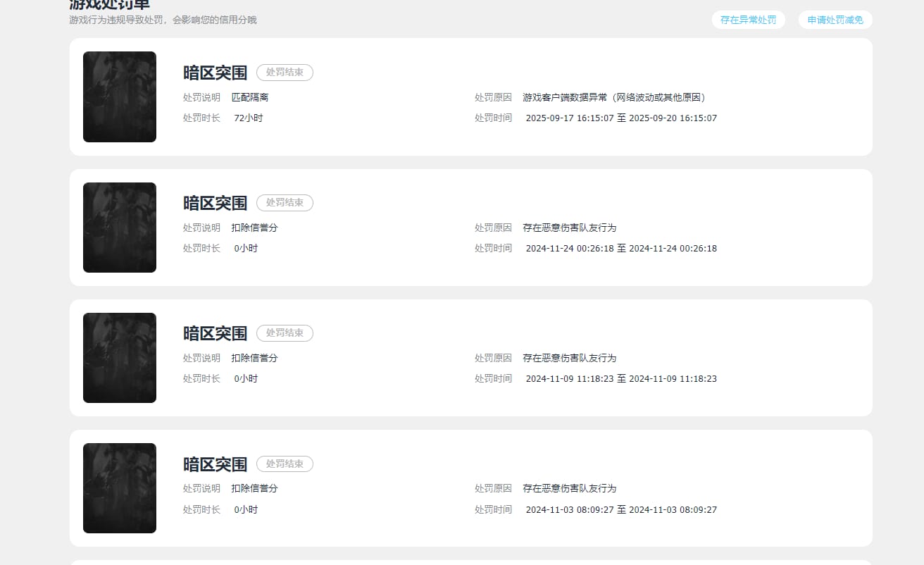The width and height of the screenshot is (924, 565).
Task: Click 处罚结束 tag on the 2024-11-24 card
Action: tap(285, 203)
